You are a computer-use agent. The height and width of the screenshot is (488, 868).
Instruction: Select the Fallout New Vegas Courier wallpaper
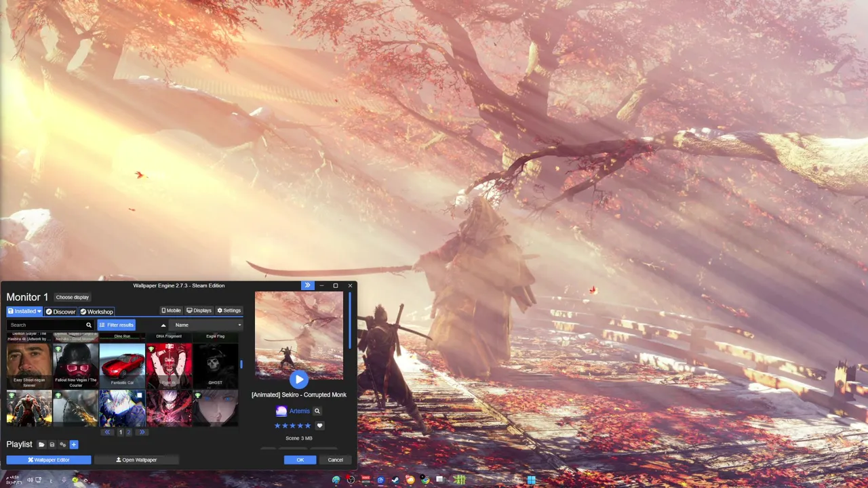(76, 365)
